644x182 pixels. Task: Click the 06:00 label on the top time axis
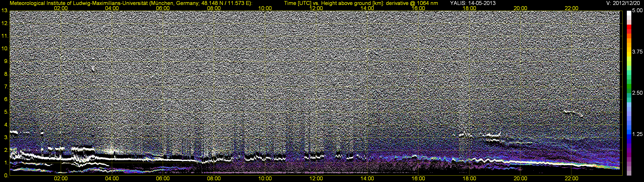coord(163,8)
